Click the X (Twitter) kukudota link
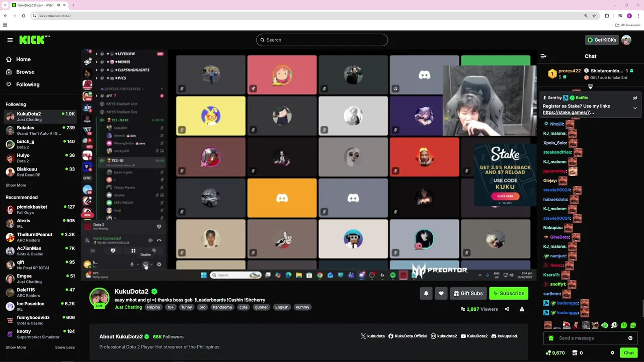This screenshot has height=362, width=644. click(373, 336)
